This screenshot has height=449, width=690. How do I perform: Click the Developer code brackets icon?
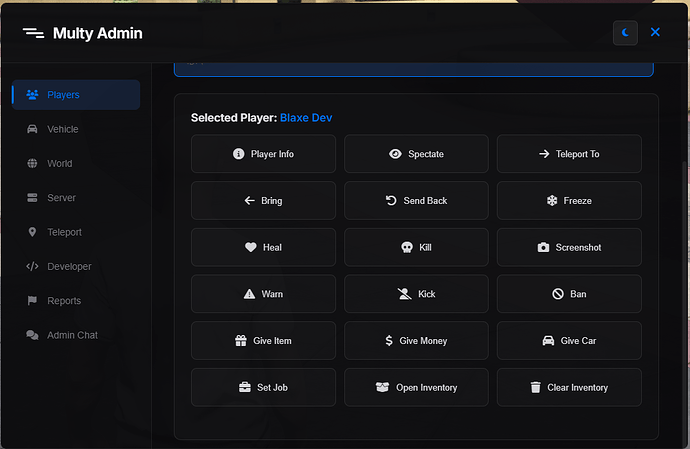pos(32,266)
